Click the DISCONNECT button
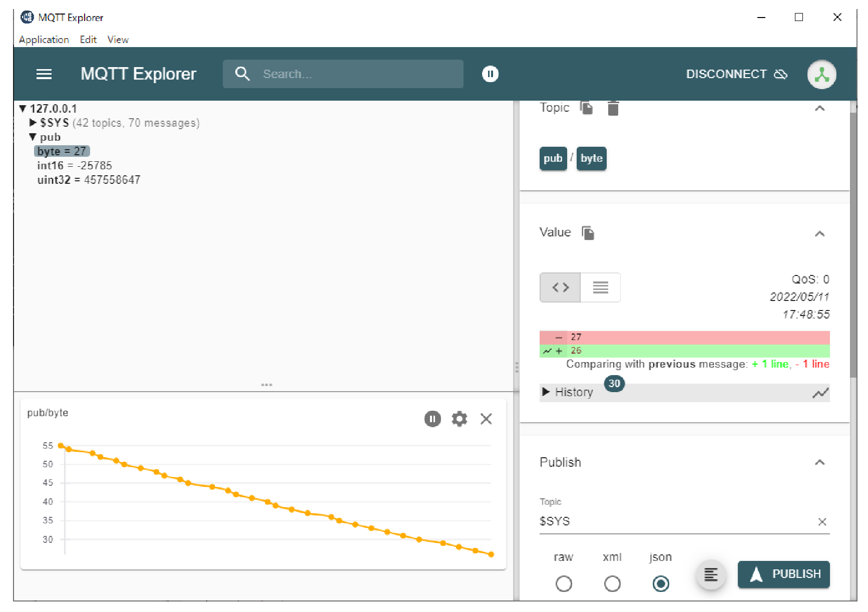 click(x=736, y=74)
